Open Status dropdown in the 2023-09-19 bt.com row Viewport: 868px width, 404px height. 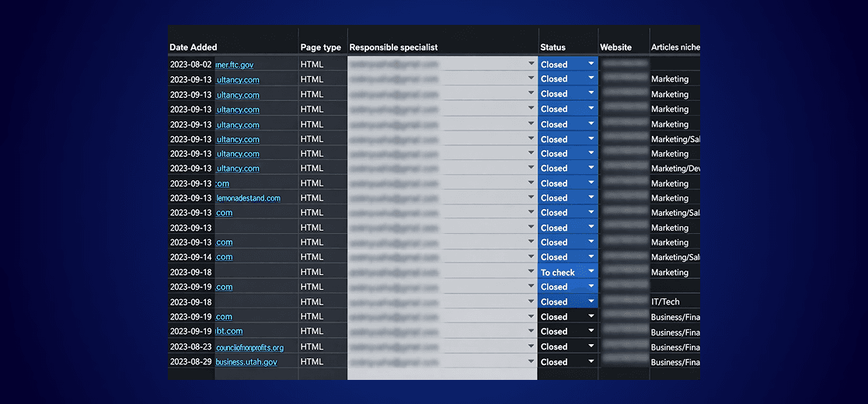click(591, 331)
